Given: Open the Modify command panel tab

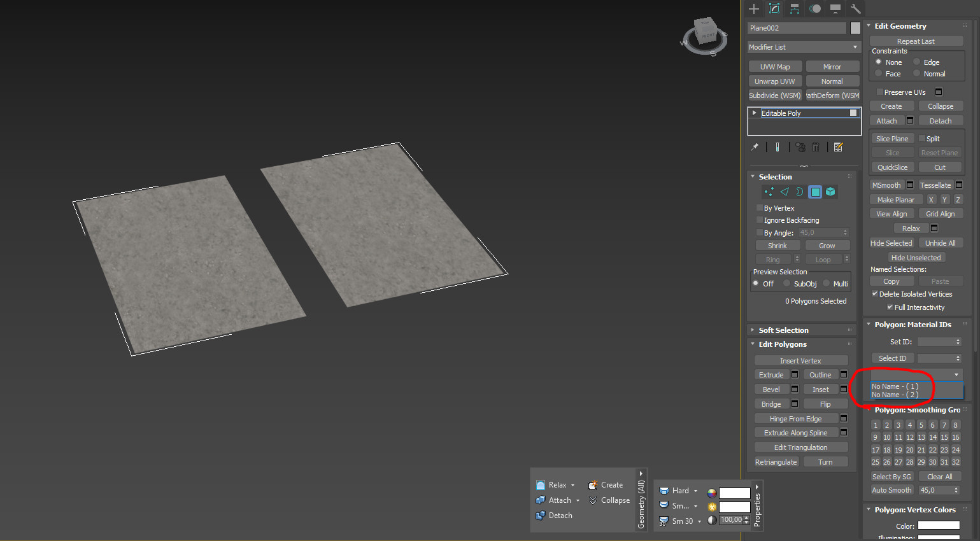Looking at the screenshot, I should click(x=774, y=8).
